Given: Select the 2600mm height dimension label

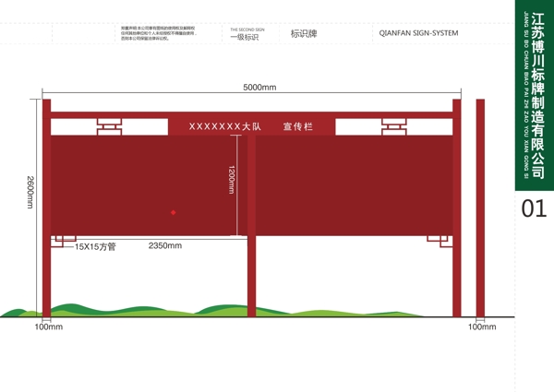Looking at the screenshot, I should (31, 192).
